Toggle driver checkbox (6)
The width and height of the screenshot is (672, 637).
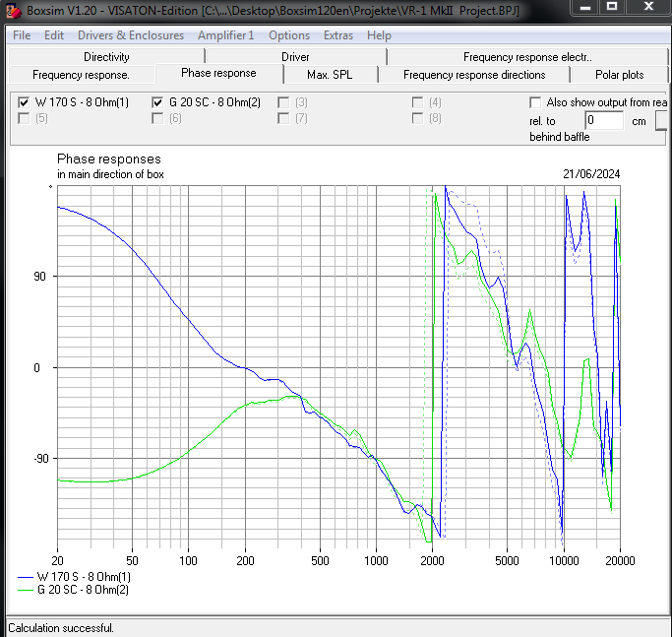157,118
